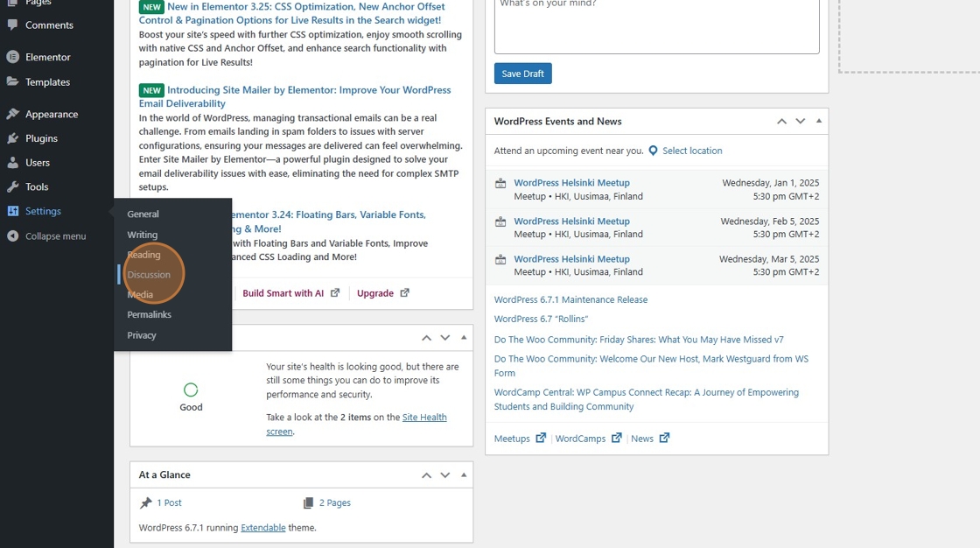Open WordCamp Central WP Campus Connect Recap article
Viewport: 980px width, 548px height.
[x=647, y=399]
